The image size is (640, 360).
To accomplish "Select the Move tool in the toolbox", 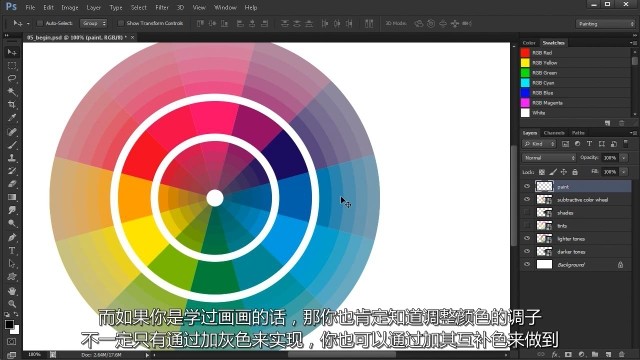I will point(12,52).
